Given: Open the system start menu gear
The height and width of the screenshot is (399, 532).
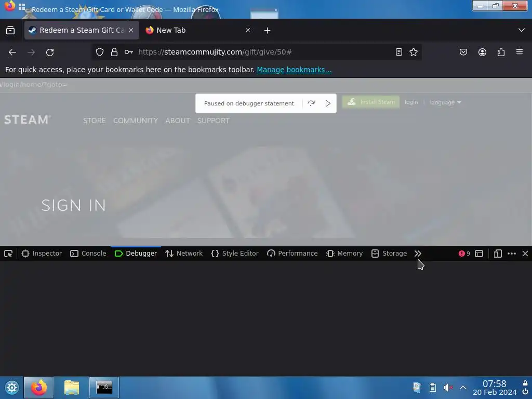Looking at the screenshot, I should pyautogui.click(x=11, y=388).
